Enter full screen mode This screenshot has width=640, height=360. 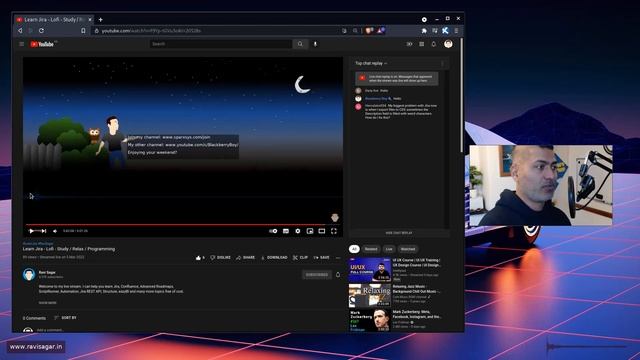click(333, 231)
